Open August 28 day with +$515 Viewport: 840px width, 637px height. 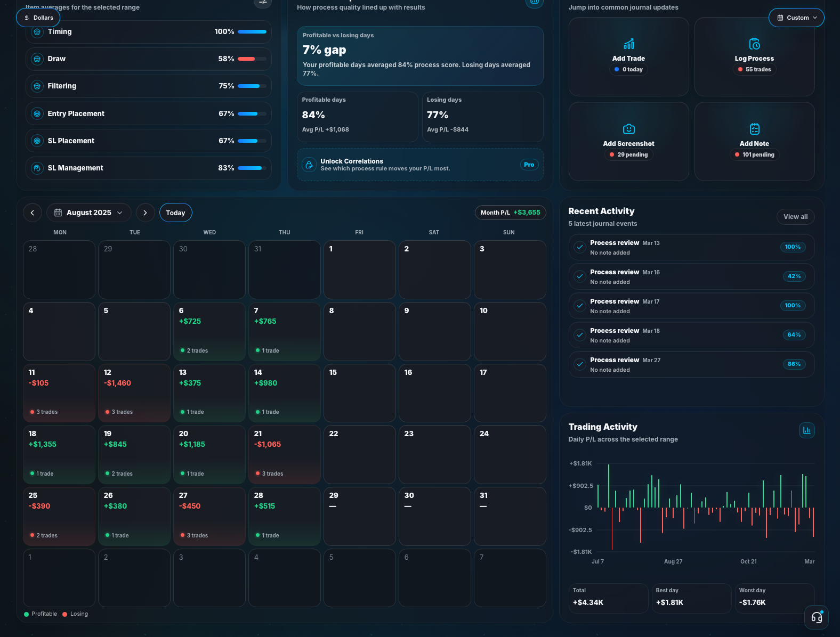[x=285, y=516]
